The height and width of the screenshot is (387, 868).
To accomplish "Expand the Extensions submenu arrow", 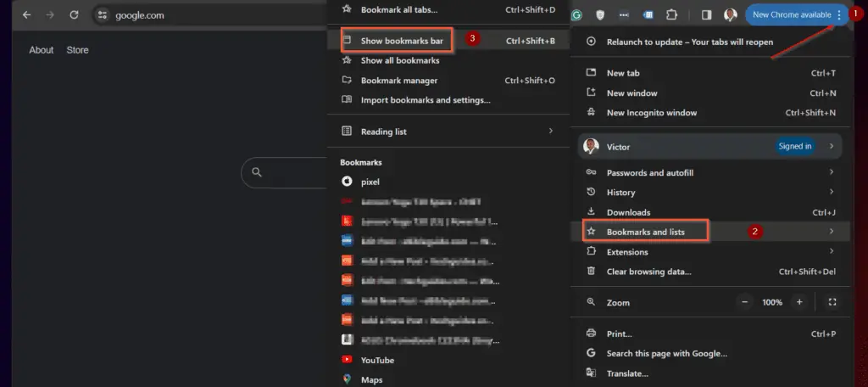I will [832, 251].
